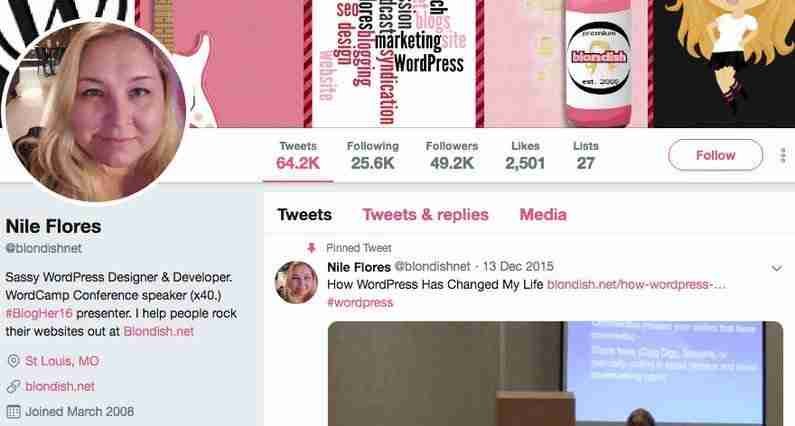Click the small avatar in the pinned tweet
This screenshot has height=426, width=795.
(x=297, y=282)
